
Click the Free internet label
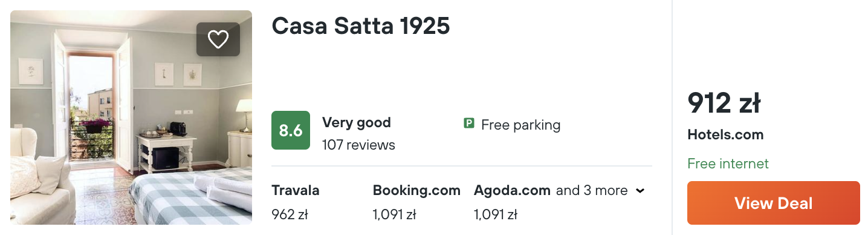click(x=728, y=164)
